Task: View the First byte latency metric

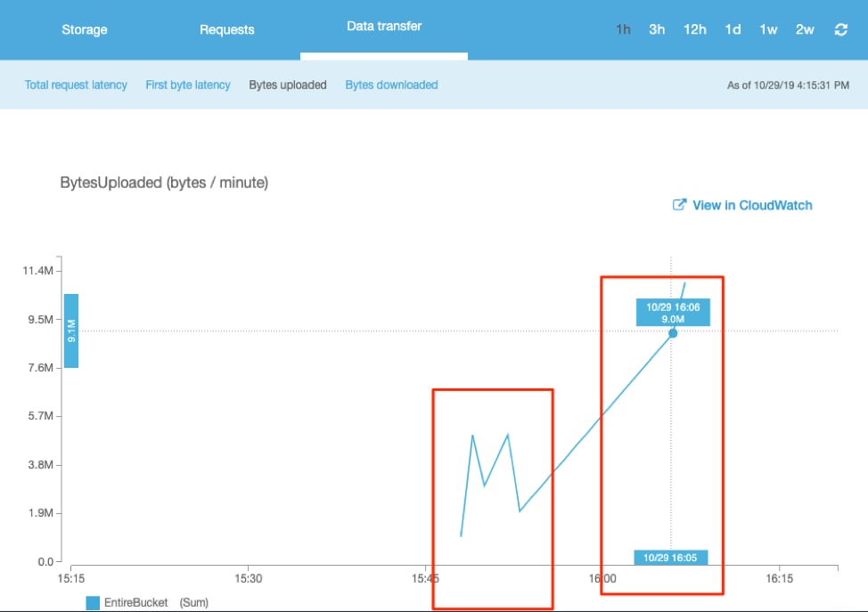Action: (188, 86)
